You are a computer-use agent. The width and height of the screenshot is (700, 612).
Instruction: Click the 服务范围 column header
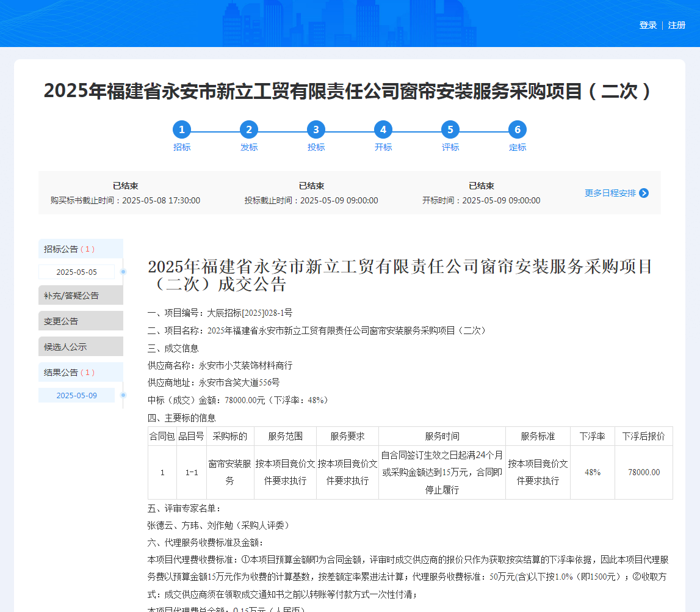coord(285,436)
